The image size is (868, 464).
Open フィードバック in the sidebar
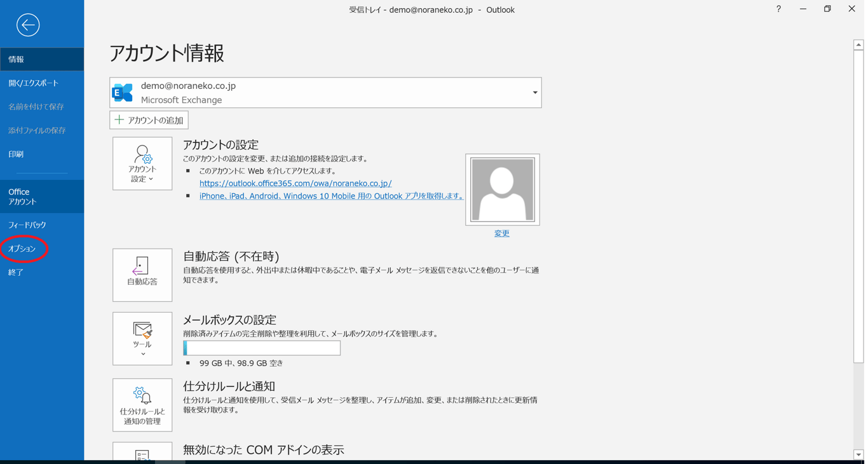(x=42, y=224)
